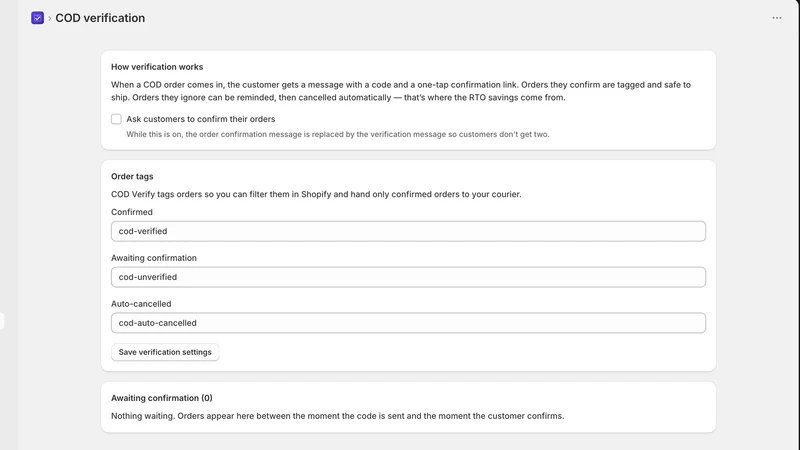Click the paragraph about RTO savings
Screen dimensions: 800x450
click(x=401, y=91)
